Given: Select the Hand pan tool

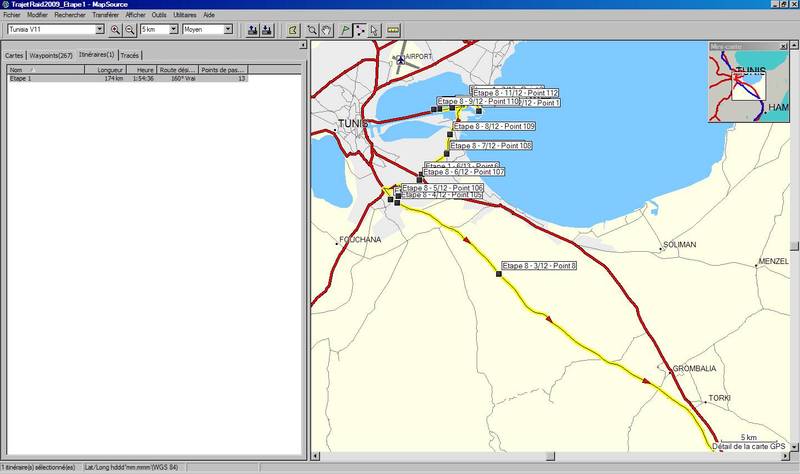Looking at the screenshot, I should 327,30.
